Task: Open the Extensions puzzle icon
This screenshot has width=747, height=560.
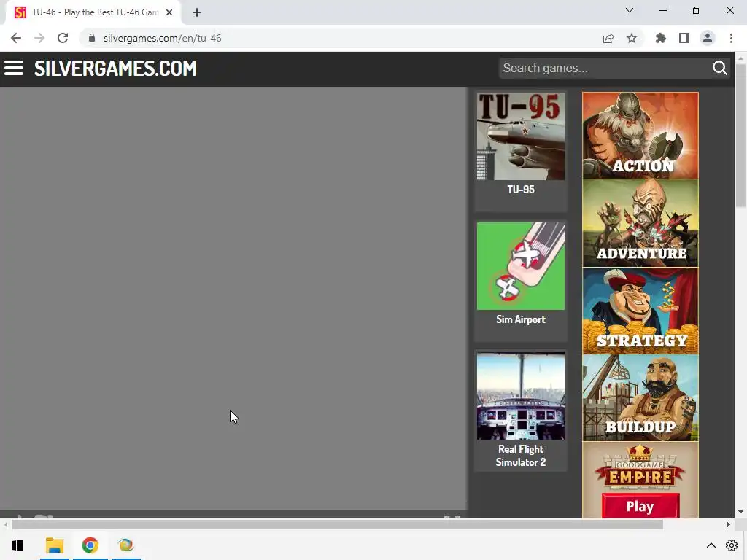Action: click(x=661, y=38)
